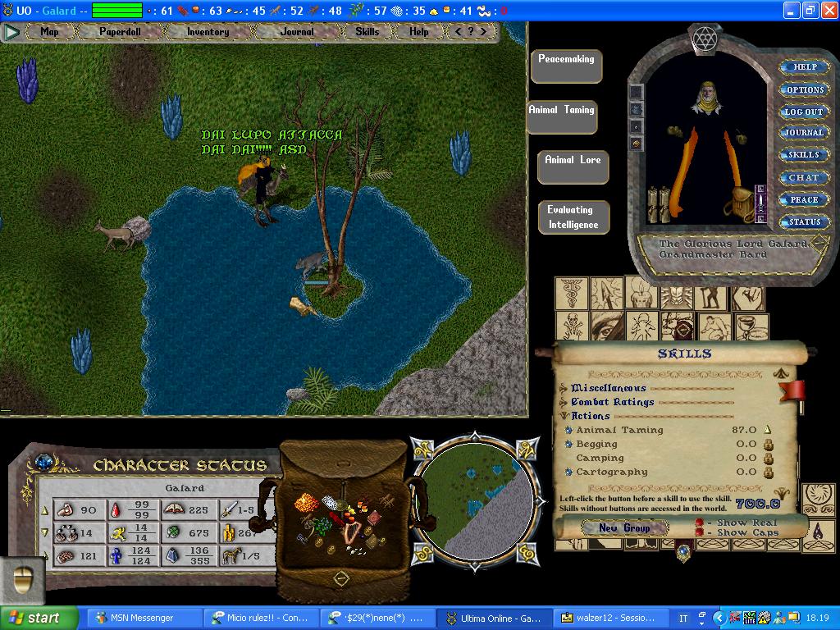Click the dagger icon strip on paperdoll
This screenshot has width=840, height=630.
(x=760, y=203)
